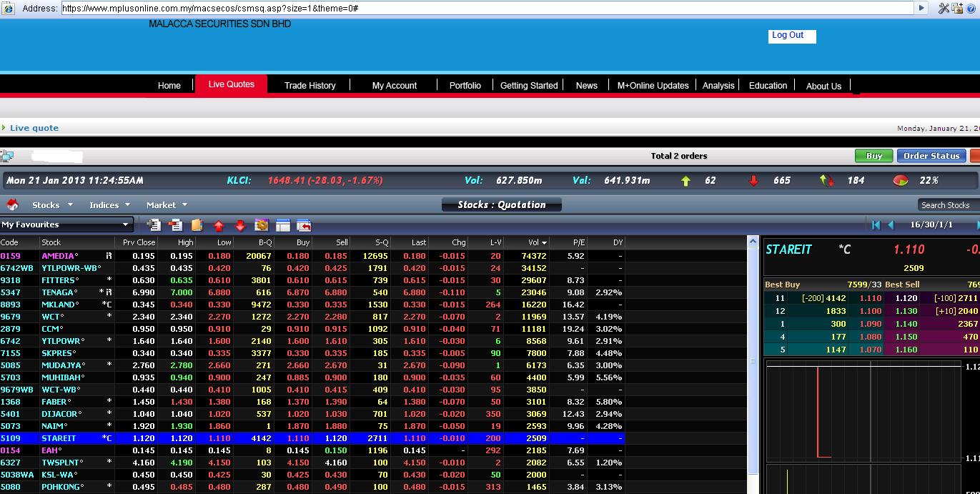Click the refresh icon left of the orders bar
The height and width of the screenshot is (494, 980).
[x=8, y=155]
